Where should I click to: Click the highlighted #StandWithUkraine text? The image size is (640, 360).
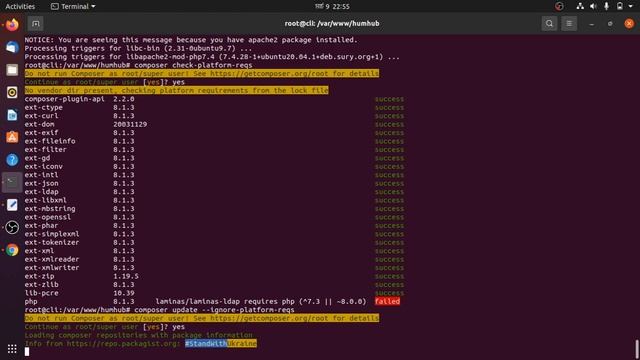point(221,344)
